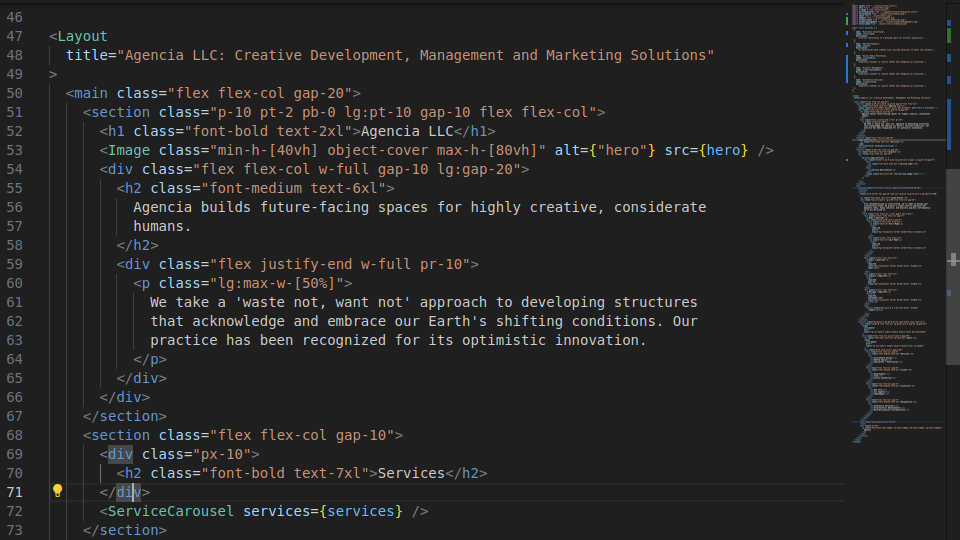Place cursor on the Layout tag name
Image resolution: width=960 pixels, height=540 pixels.
coord(82,36)
